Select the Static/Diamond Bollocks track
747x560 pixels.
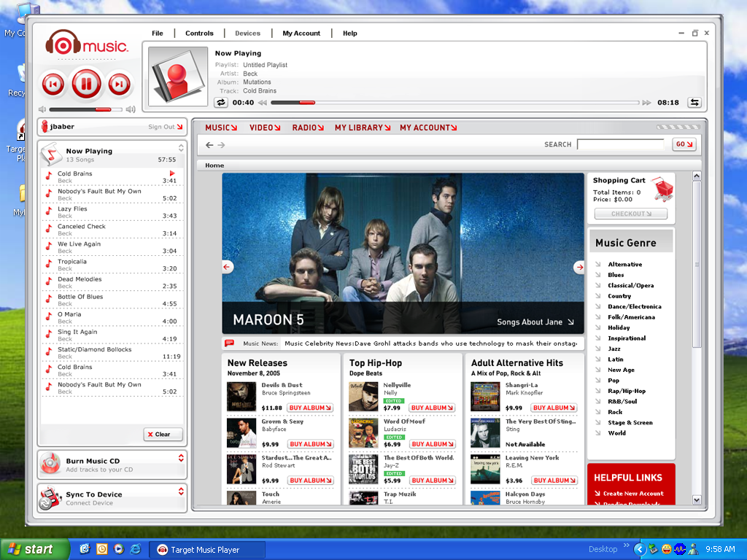[x=112, y=353]
